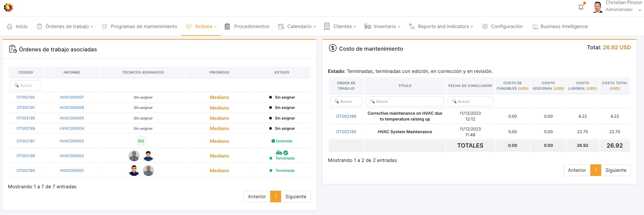This screenshot has width=644, height=215.
Task: Expand the Órdenes de trabajo dropdown
Action: (x=92, y=27)
